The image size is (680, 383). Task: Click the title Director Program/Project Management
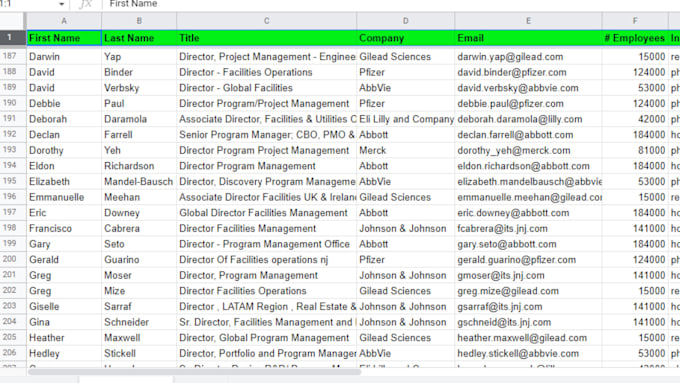point(267,104)
